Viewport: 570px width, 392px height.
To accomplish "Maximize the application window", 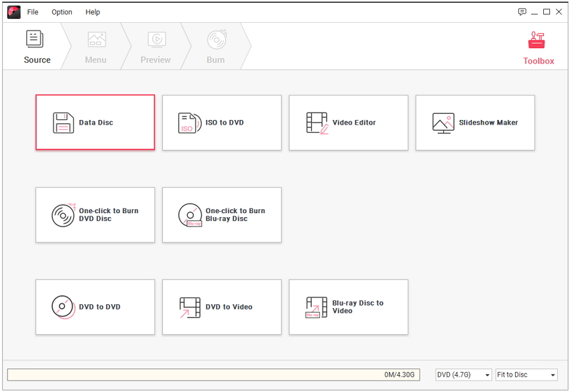I will (547, 12).
